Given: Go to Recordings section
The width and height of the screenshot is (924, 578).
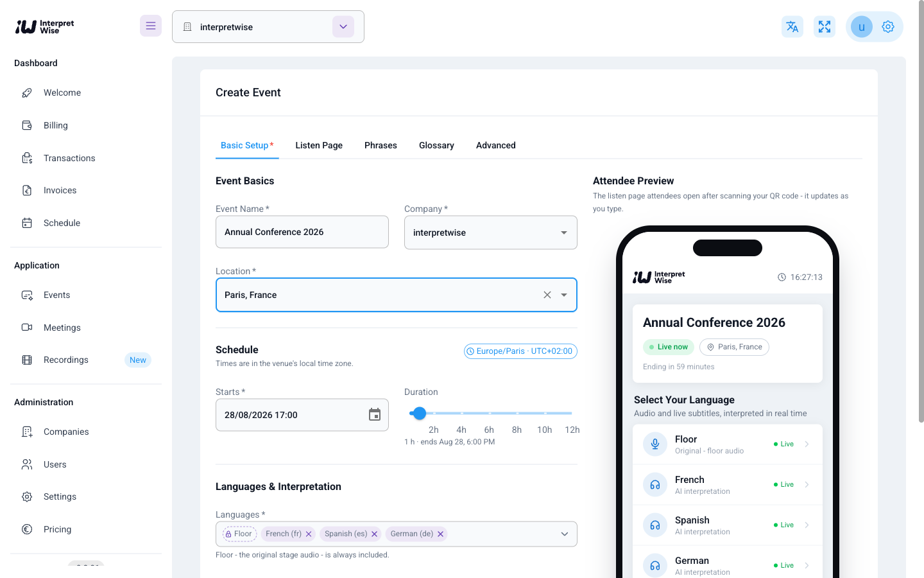Looking at the screenshot, I should (86, 360).
